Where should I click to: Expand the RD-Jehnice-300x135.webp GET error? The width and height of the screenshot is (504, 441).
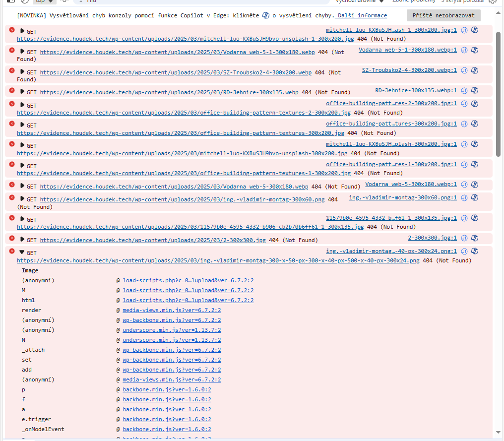click(22, 92)
